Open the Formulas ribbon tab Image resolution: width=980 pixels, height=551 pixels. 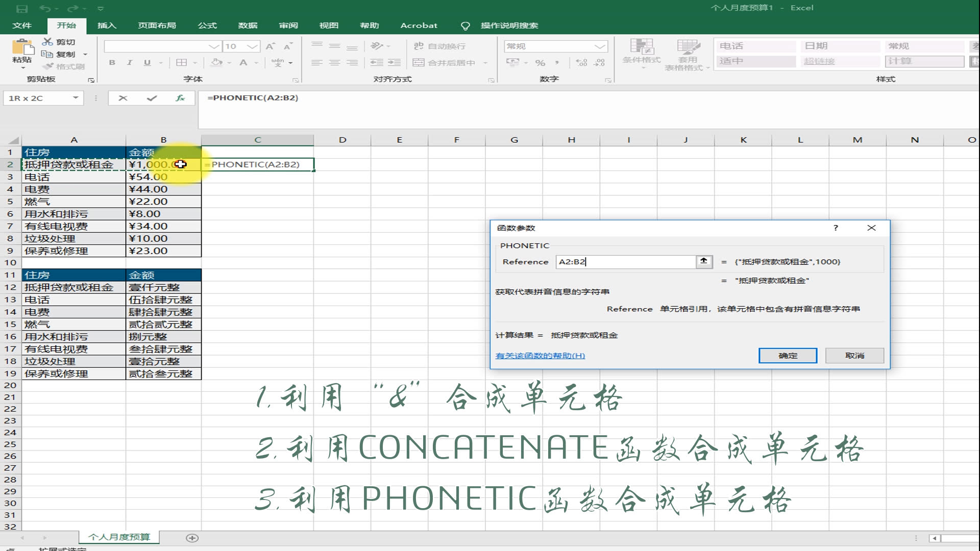pyautogui.click(x=207, y=26)
